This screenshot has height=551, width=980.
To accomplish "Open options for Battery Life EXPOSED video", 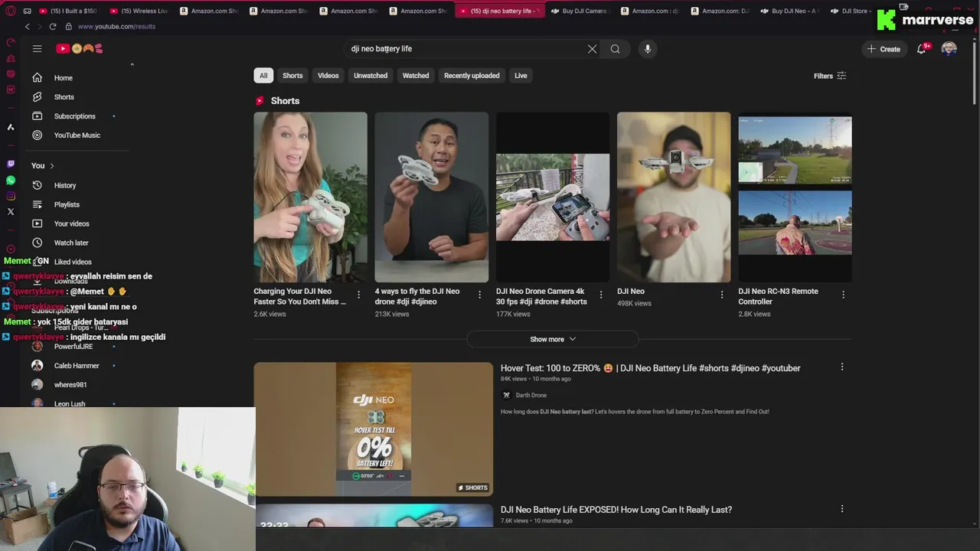I will click(842, 509).
